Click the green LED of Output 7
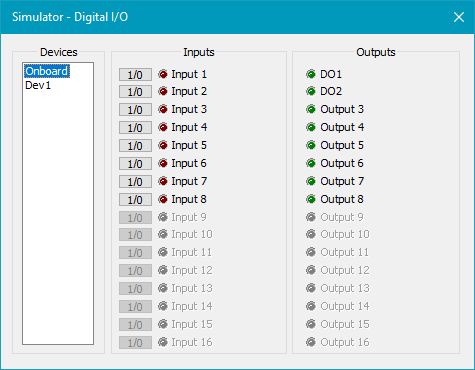 click(x=311, y=181)
